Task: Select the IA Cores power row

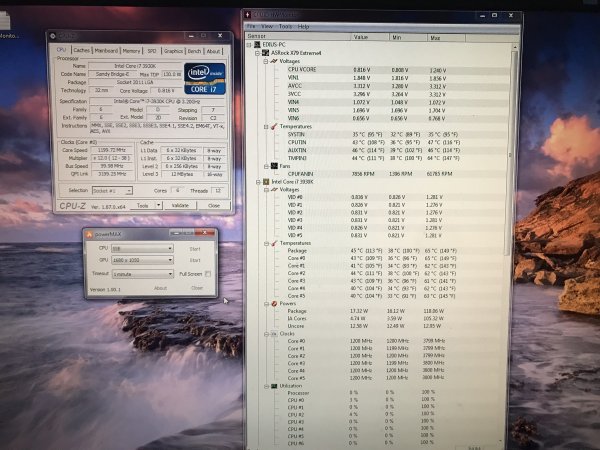Action: coord(378,318)
